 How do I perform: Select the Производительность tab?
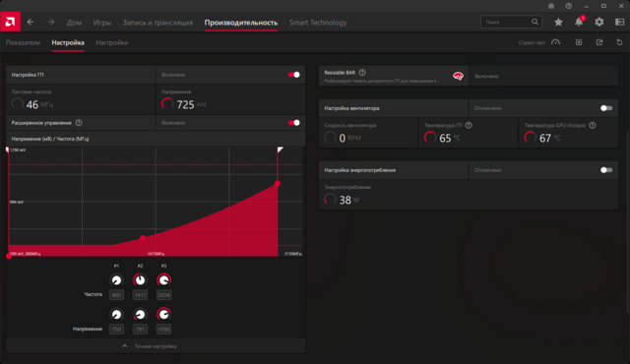pyautogui.click(x=240, y=23)
